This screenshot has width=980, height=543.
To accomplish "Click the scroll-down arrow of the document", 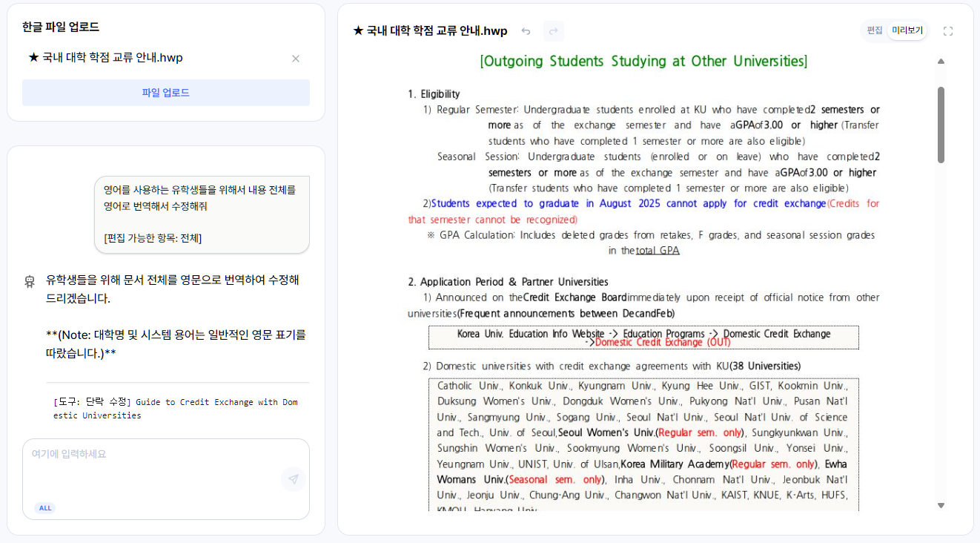I will coord(941,505).
